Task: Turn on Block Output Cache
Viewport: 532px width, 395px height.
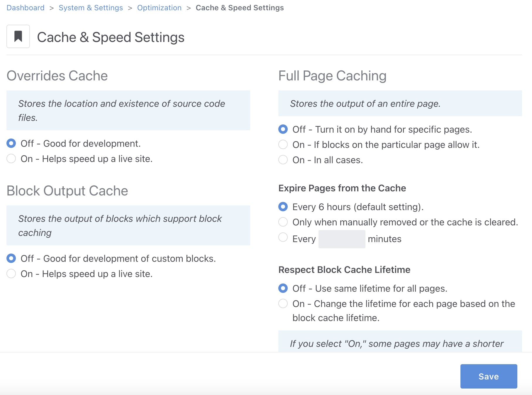Action: (x=11, y=274)
